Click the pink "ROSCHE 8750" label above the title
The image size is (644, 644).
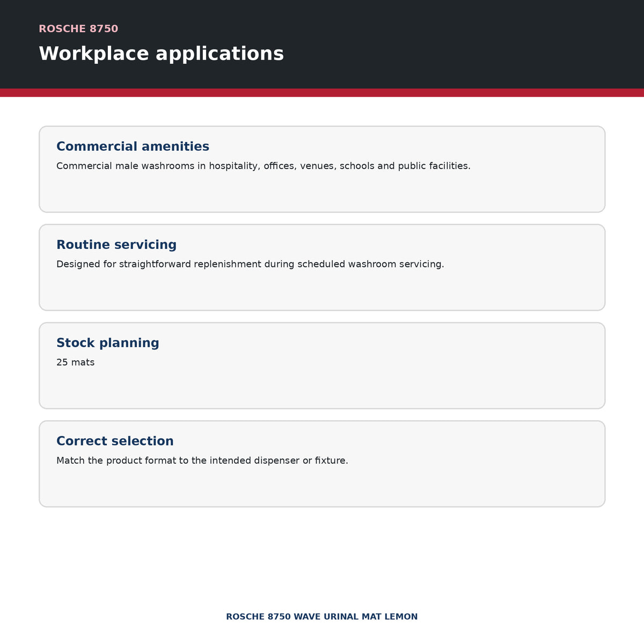(x=78, y=29)
